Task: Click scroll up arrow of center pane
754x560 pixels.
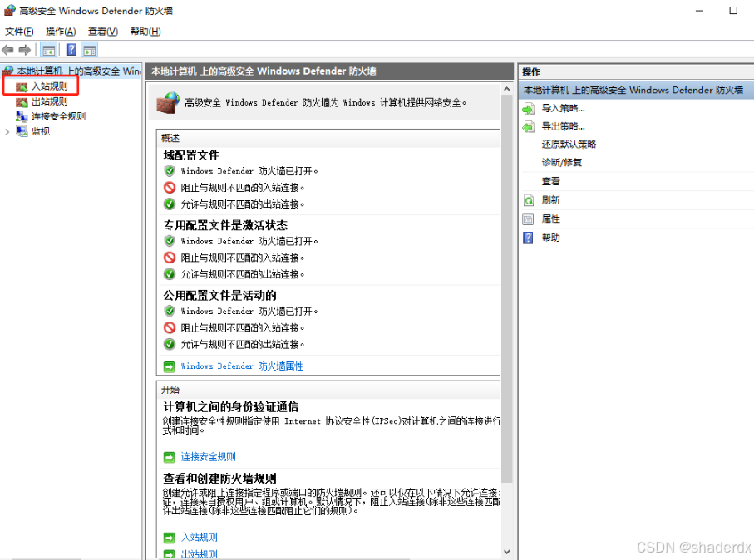Action: point(506,90)
